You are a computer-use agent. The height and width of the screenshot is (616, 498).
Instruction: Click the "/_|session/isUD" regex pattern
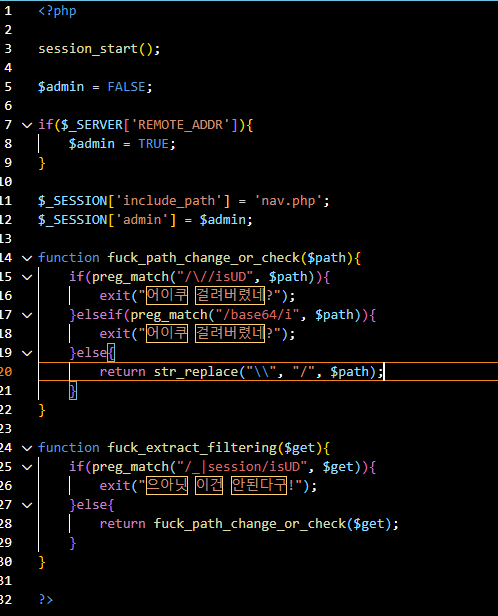tap(242, 467)
